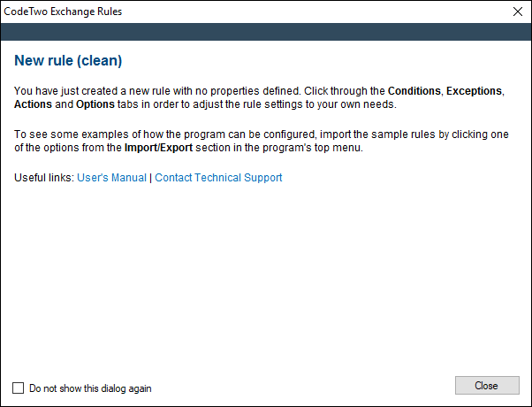532x407 pixels.
Task: Click the bold word Options
Action: point(95,104)
